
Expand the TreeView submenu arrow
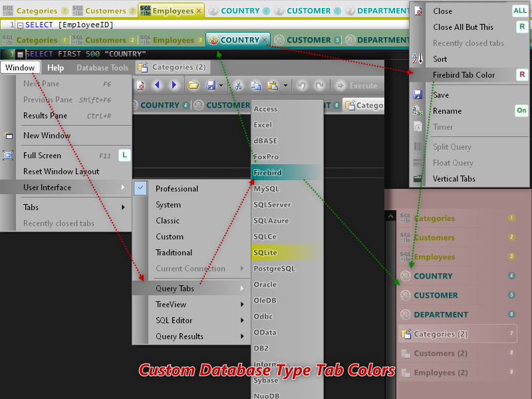[x=242, y=305]
